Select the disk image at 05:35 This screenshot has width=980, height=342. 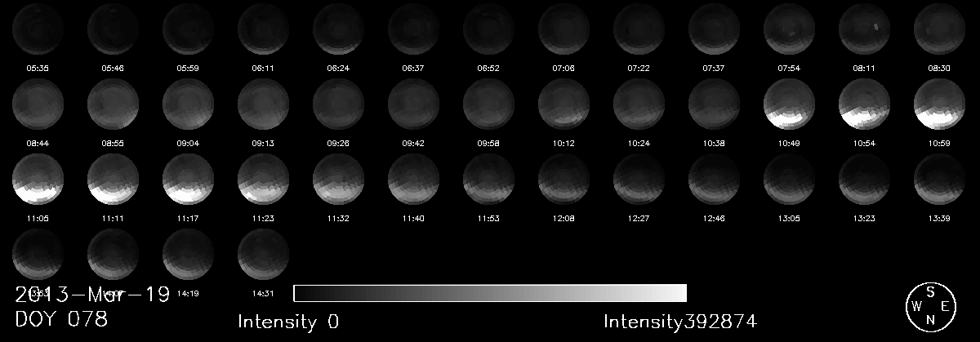tap(38, 29)
